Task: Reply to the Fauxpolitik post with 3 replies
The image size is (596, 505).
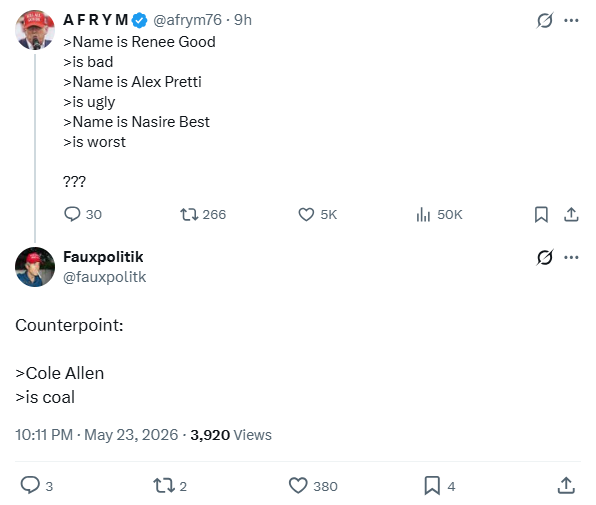Action: coord(36,486)
